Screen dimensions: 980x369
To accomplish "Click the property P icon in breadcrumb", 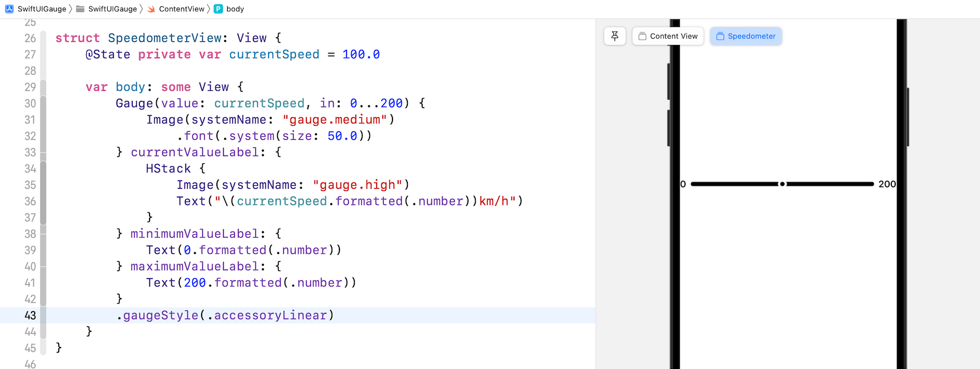I will click(218, 9).
